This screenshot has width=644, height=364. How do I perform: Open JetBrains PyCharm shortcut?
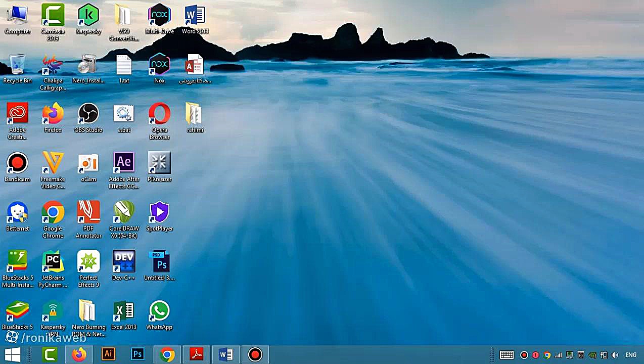tap(53, 269)
